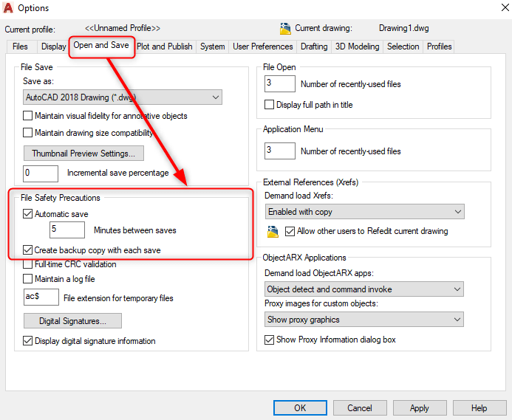Click Application Menu recently-used files number field
The width and height of the screenshot is (512, 420).
pos(280,151)
